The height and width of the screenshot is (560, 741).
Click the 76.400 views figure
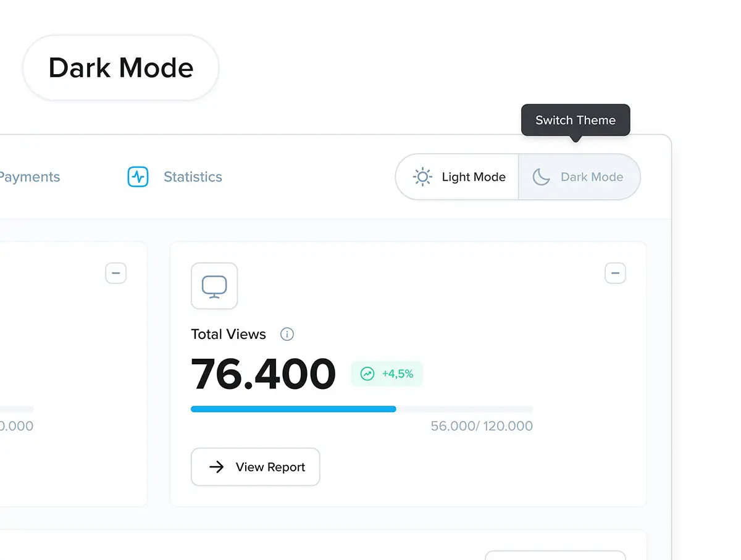point(263,374)
